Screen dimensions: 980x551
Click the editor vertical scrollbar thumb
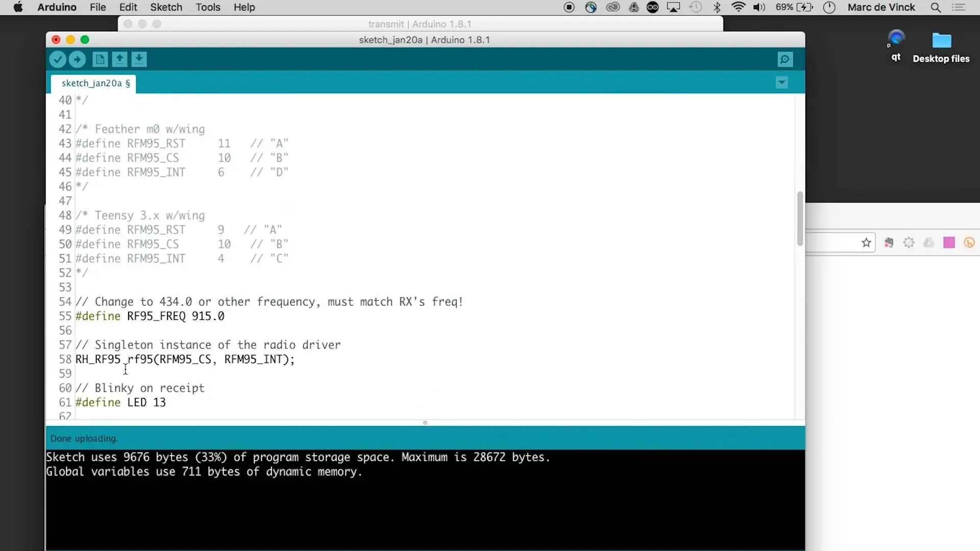(x=800, y=218)
